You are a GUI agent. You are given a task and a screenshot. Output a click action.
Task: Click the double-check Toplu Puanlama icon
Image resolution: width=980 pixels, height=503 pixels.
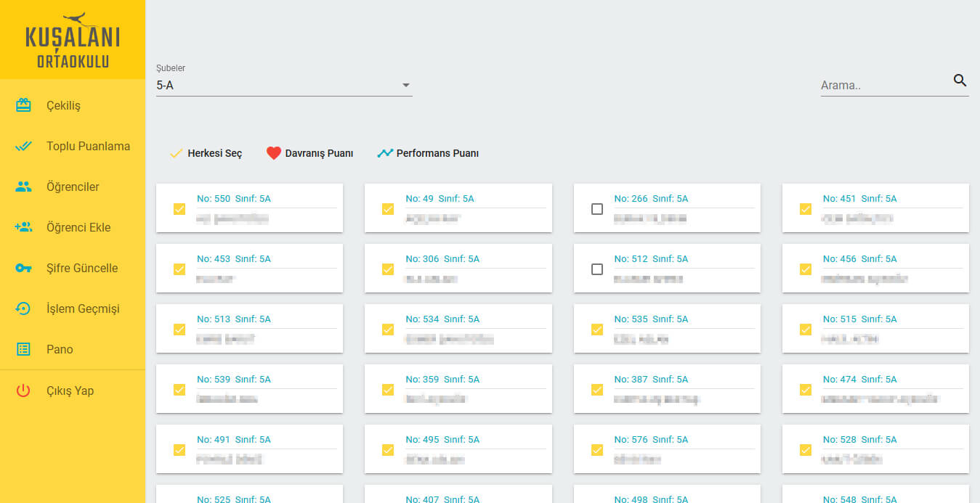pyautogui.click(x=23, y=146)
